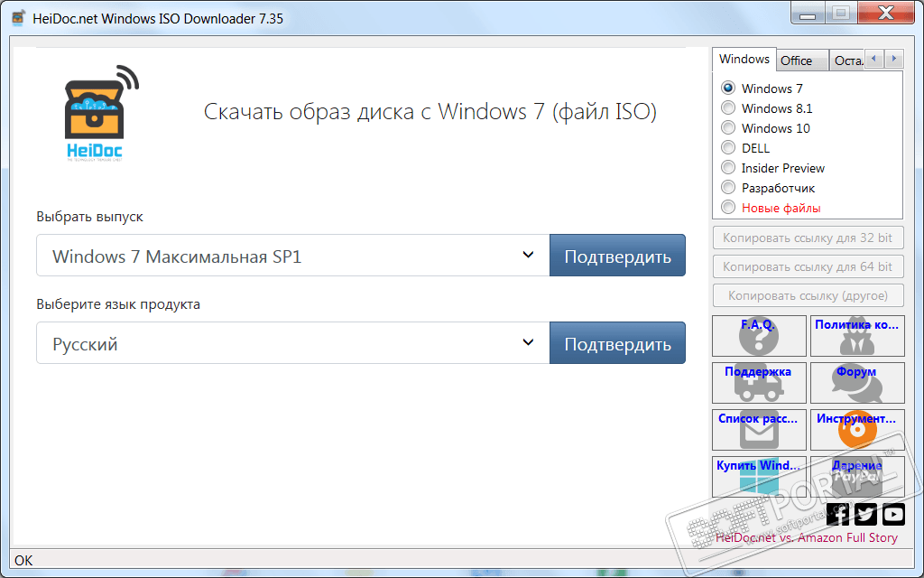The width and height of the screenshot is (924, 578).
Task: Click the OK status bar text
Action: 23,560
